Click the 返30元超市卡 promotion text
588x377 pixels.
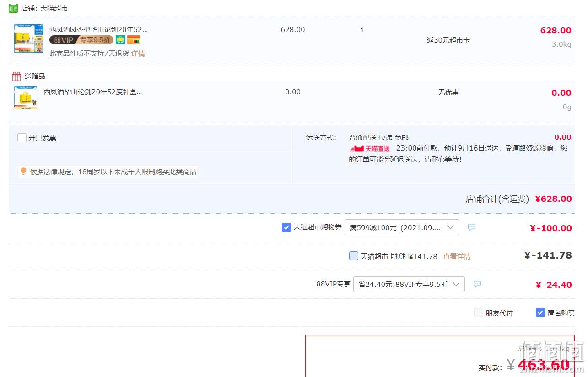(448, 40)
